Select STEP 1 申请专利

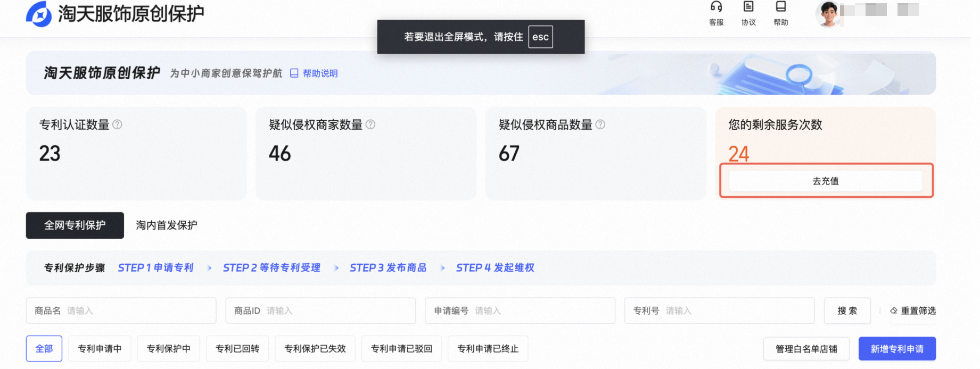point(155,267)
